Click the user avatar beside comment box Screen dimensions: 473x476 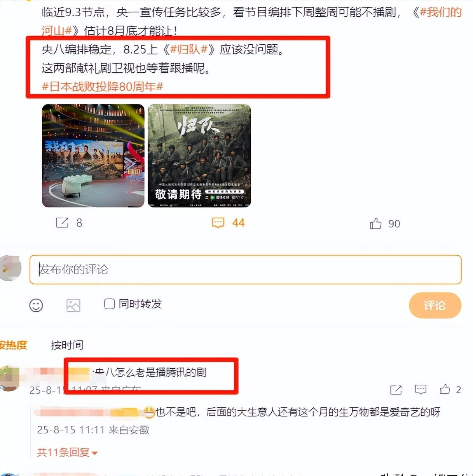pos(10,268)
